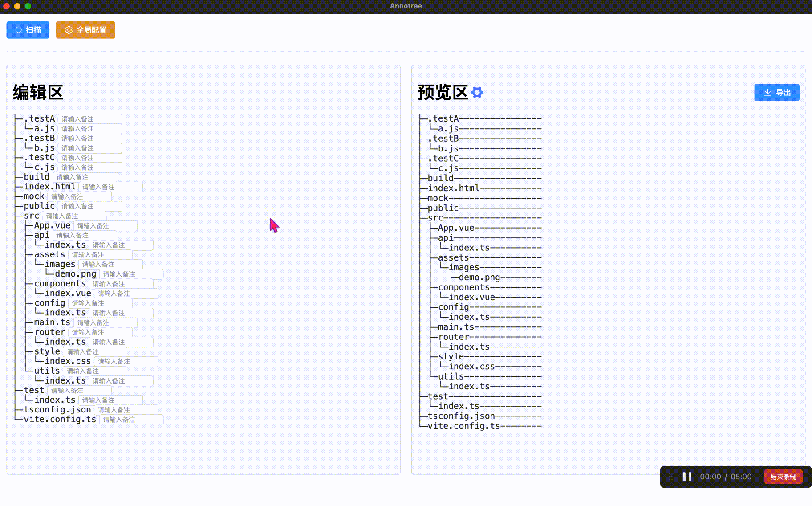Click the gear icon inside 全局配置 button
Viewport: 812px width, 506px height.
[69, 30]
